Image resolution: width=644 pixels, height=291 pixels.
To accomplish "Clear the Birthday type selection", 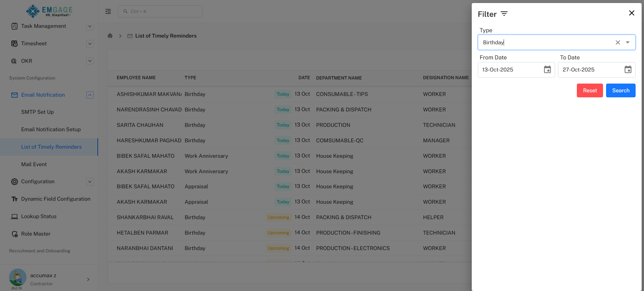I will coord(617,43).
